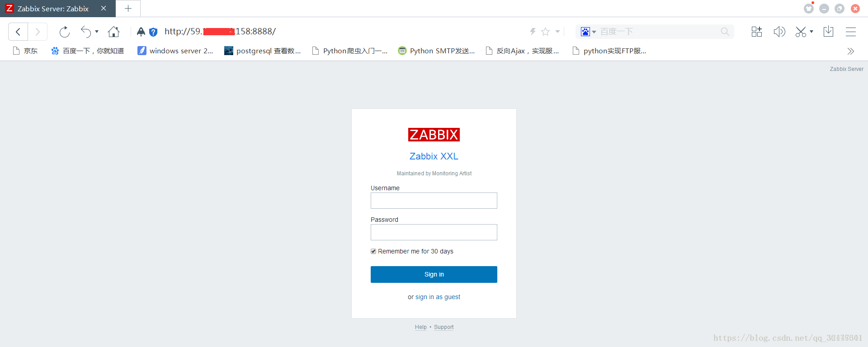Open the 京东 bookmark
868x347 pixels.
coord(25,51)
